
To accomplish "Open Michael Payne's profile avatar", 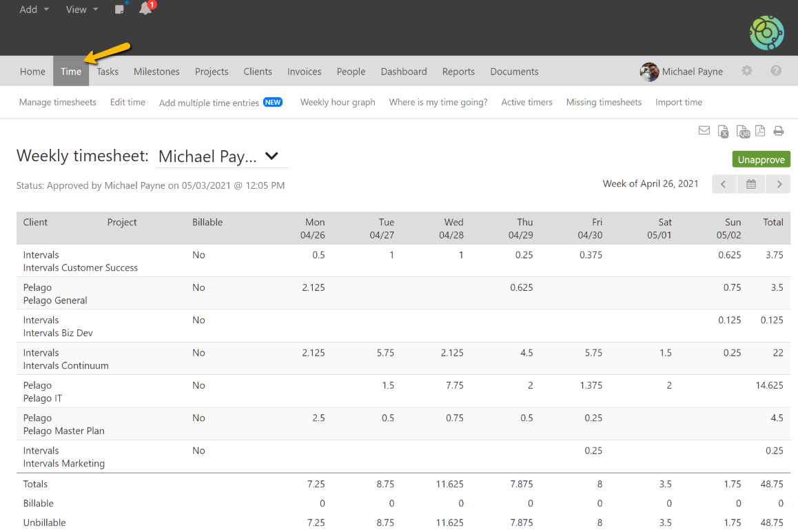I will 649,72.
